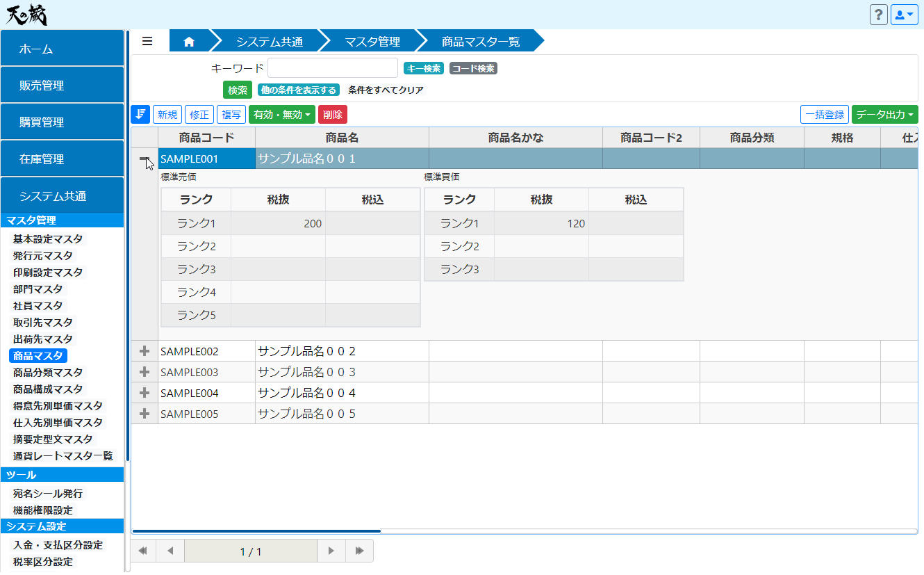Open 商品分類マスタ in sidebar

click(x=47, y=372)
